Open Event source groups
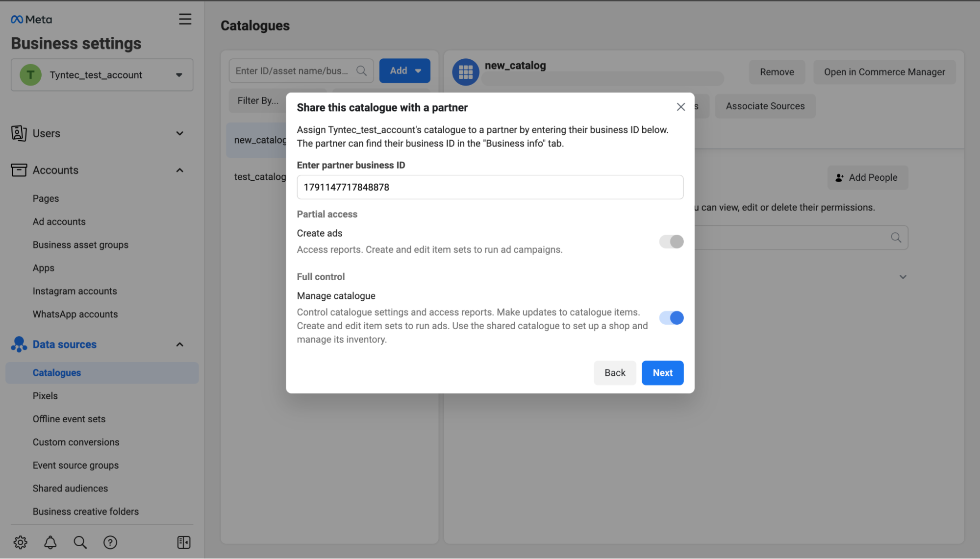The width and height of the screenshot is (980, 559). [75, 465]
